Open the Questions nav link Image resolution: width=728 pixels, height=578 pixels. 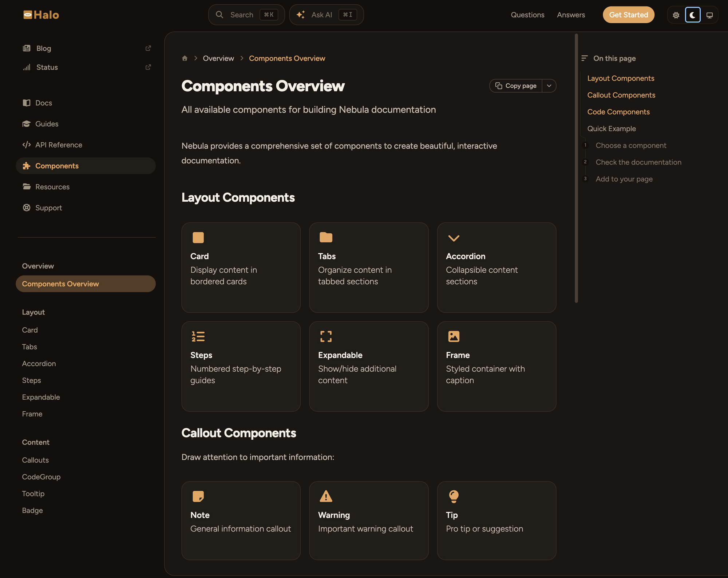coord(528,15)
